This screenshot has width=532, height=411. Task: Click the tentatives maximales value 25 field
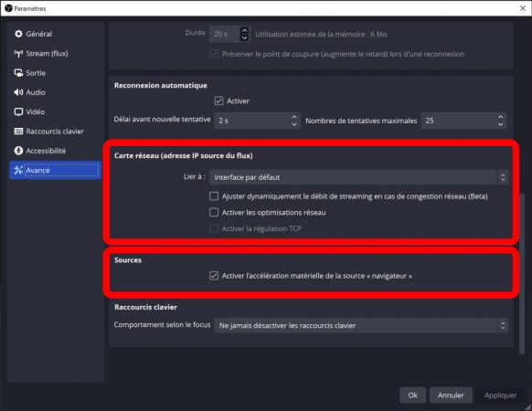pyautogui.click(x=463, y=121)
